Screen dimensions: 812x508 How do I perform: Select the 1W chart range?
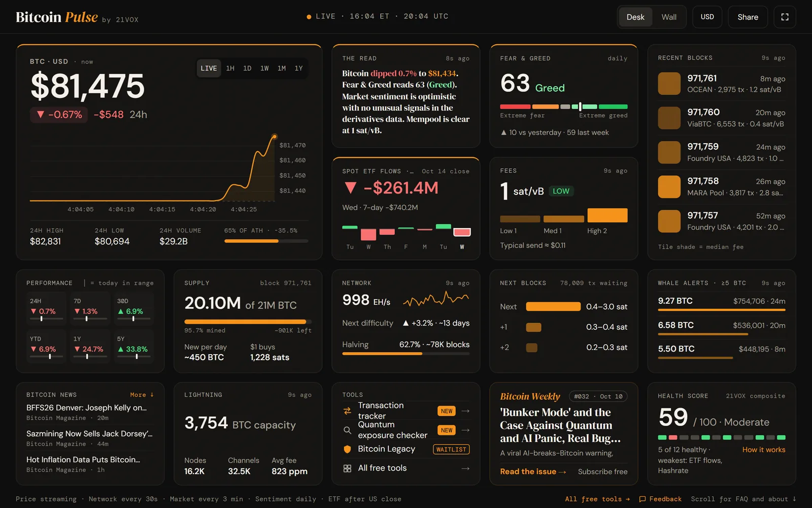[264, 68]
